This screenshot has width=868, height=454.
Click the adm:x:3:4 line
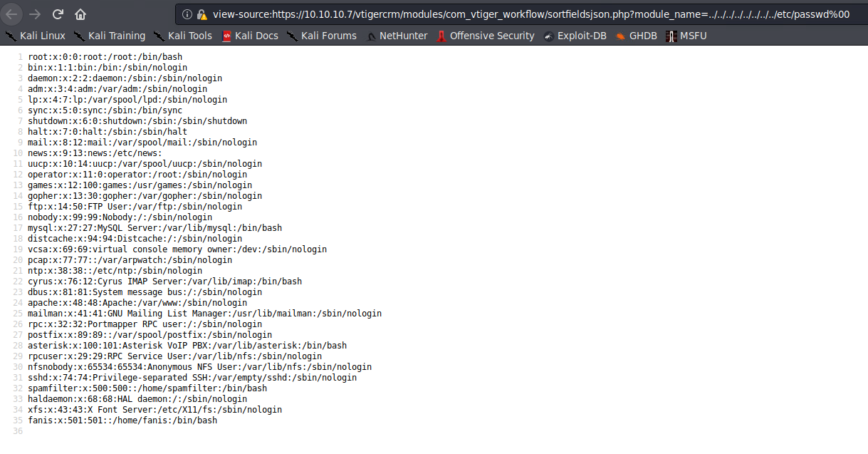[x=117, y=89]
